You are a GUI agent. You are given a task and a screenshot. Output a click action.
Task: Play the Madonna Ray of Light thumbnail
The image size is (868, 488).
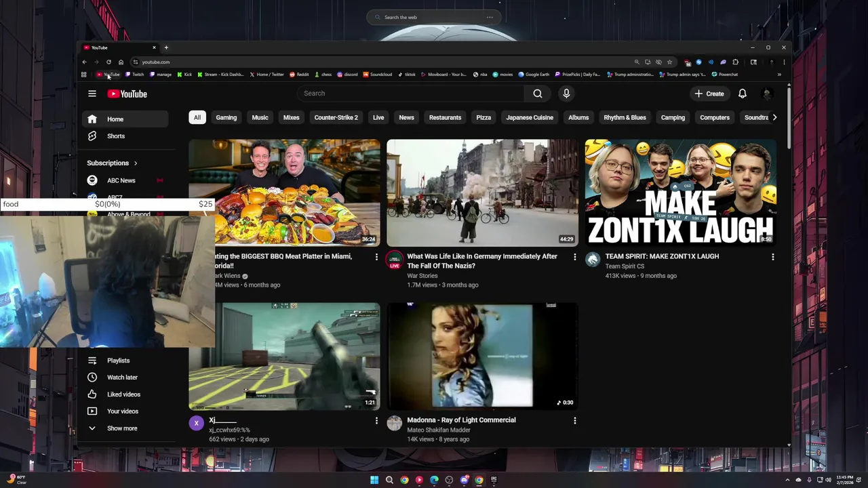[482, 357]
